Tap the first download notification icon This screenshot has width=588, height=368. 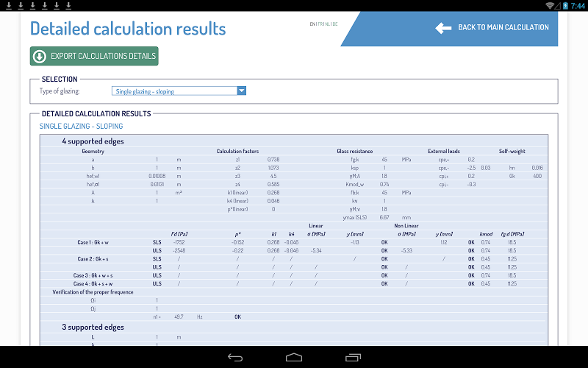(9, 5)
